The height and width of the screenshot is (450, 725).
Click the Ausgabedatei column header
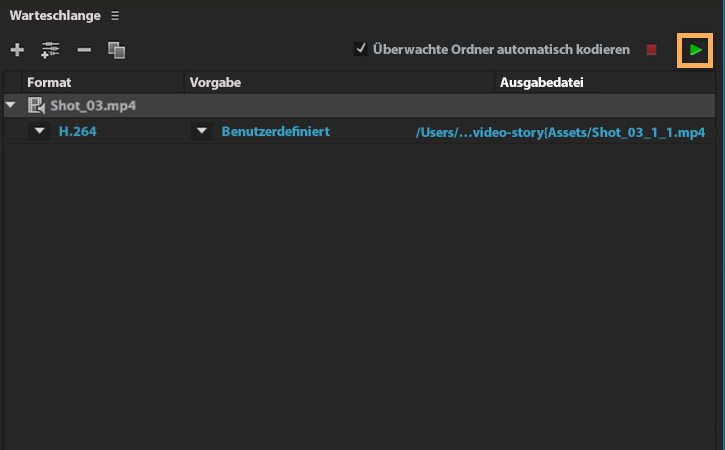click(541, 82)
